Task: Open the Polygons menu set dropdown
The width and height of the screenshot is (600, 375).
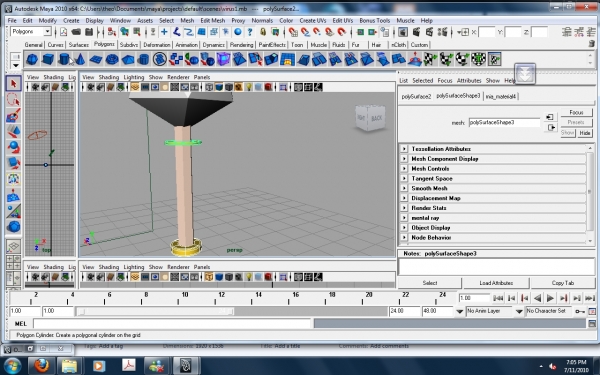Action: [x=31, y=32]
